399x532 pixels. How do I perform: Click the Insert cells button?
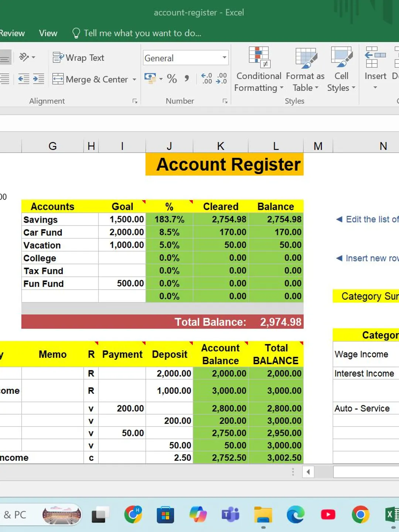coord(375,63)
